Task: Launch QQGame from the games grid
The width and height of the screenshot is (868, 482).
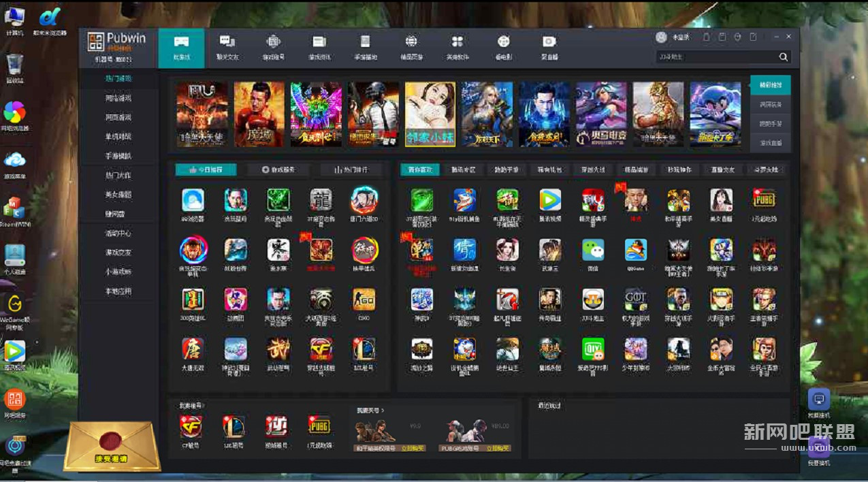Action: coord(636,249)
